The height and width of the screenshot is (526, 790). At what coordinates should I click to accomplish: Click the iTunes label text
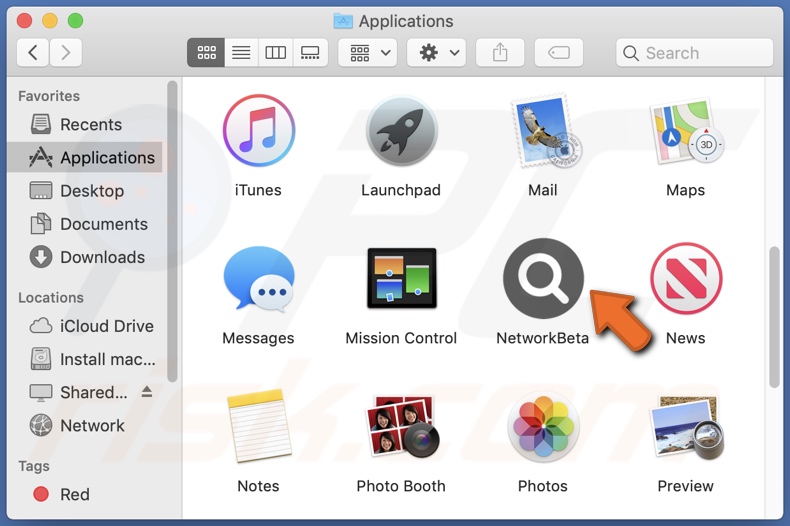point(258,190)
